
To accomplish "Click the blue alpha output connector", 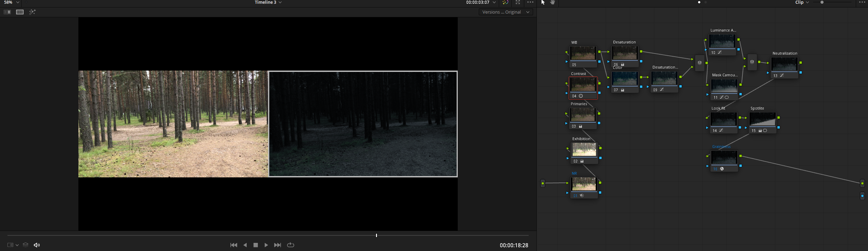I will coord(862,196).
